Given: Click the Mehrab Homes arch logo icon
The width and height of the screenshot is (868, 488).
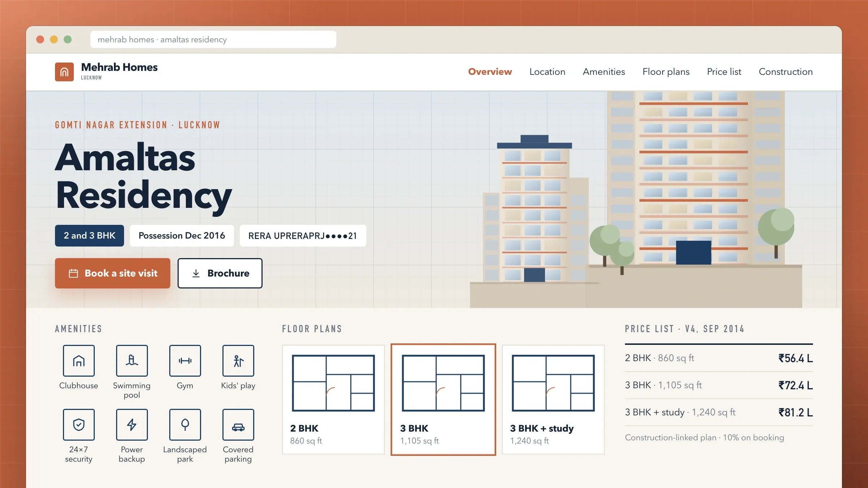Looking at the screenshot, I should [x=64, y=72].
